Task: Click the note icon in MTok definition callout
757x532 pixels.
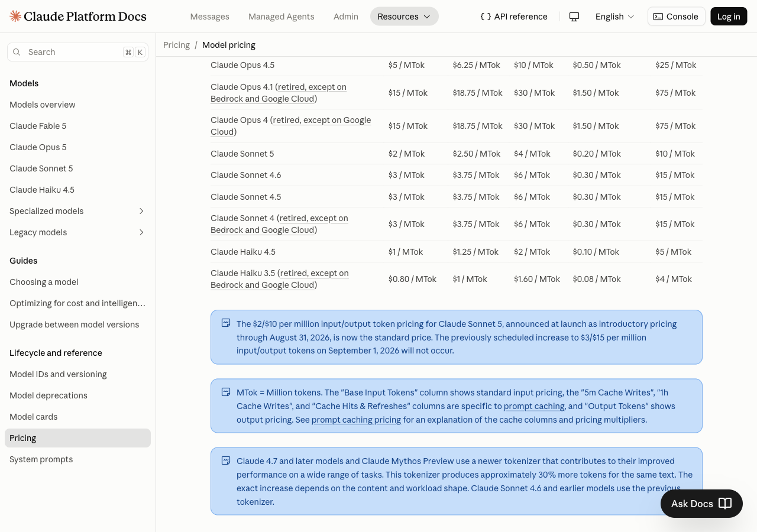Action: tap(226, 392)
